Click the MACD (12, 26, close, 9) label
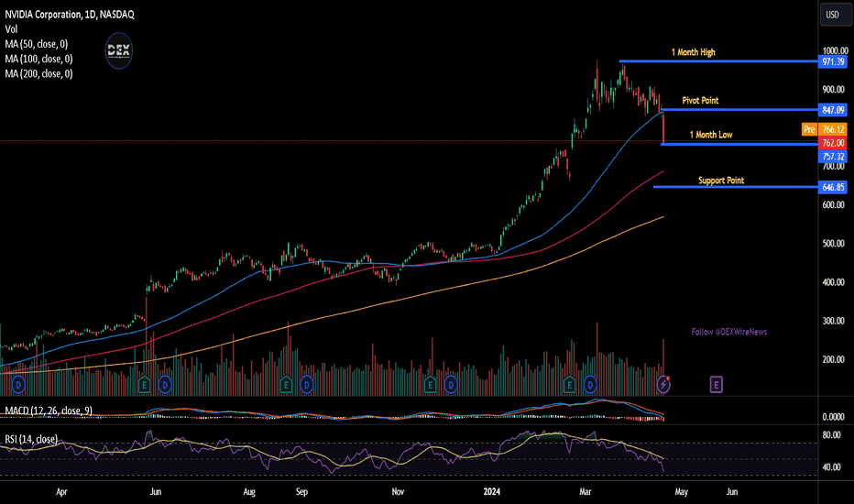Image resolution: width=854 pixels, height=504 pixels. 49,411
